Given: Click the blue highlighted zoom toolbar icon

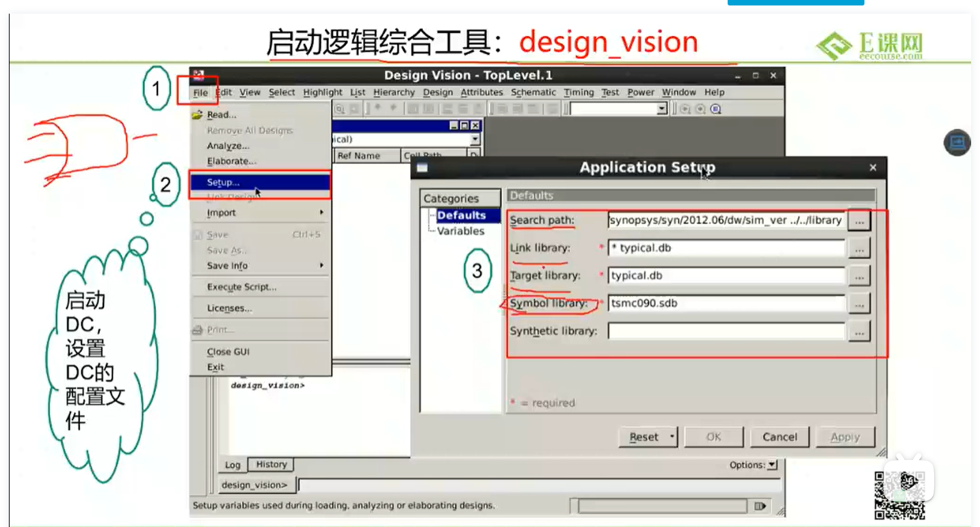Looking at the screenshot, I should [715, 109].
